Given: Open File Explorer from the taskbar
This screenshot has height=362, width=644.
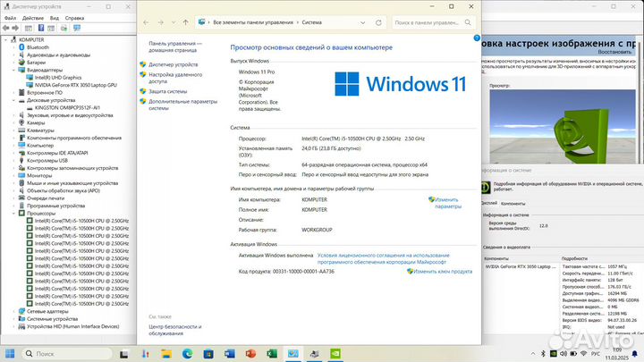Looking at the screenshot, I should click(166, 353).
